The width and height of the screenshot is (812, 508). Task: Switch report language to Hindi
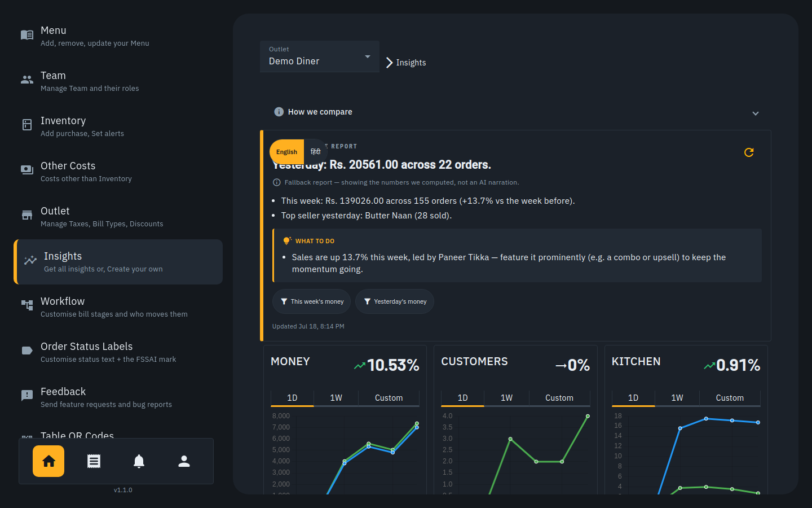click(316, 152)
